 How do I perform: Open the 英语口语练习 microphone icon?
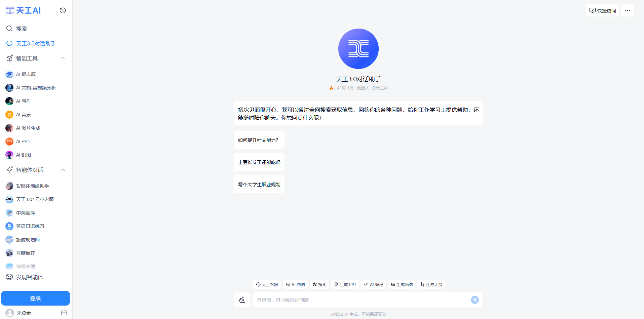(x=9, y=226)
